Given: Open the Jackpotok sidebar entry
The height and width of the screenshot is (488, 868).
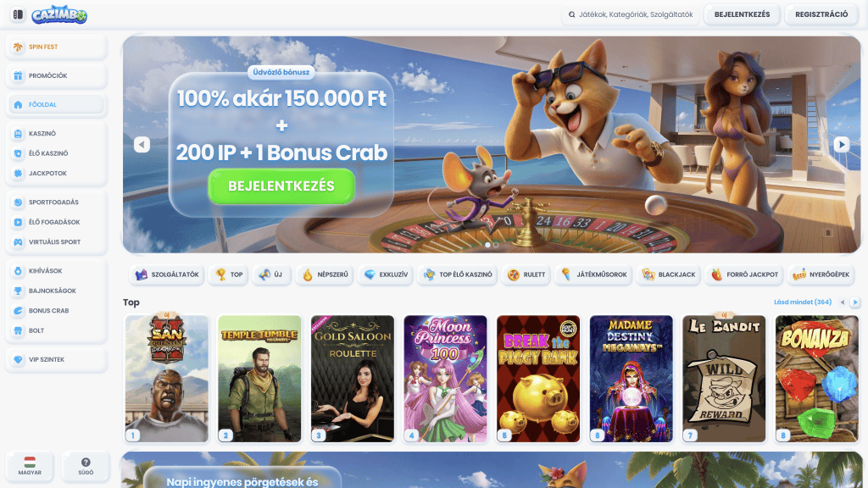Looking at the screenshot, I should [x=57, y=173].
